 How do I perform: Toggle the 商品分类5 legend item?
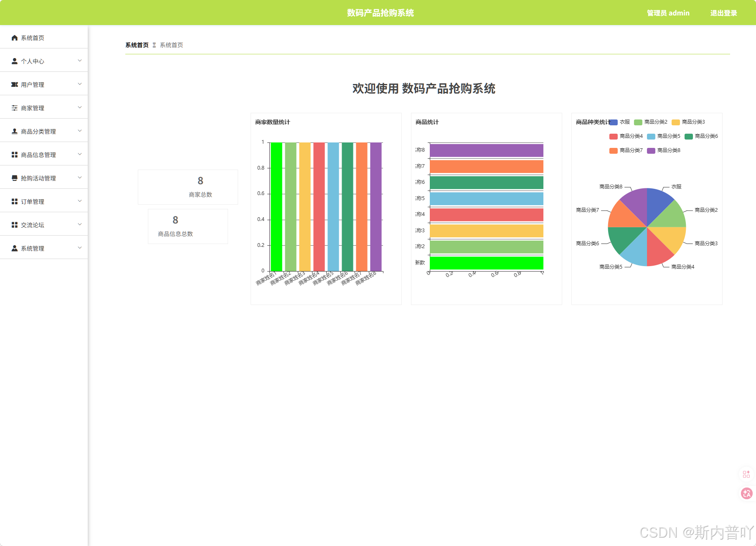click(x=664, y=136)
